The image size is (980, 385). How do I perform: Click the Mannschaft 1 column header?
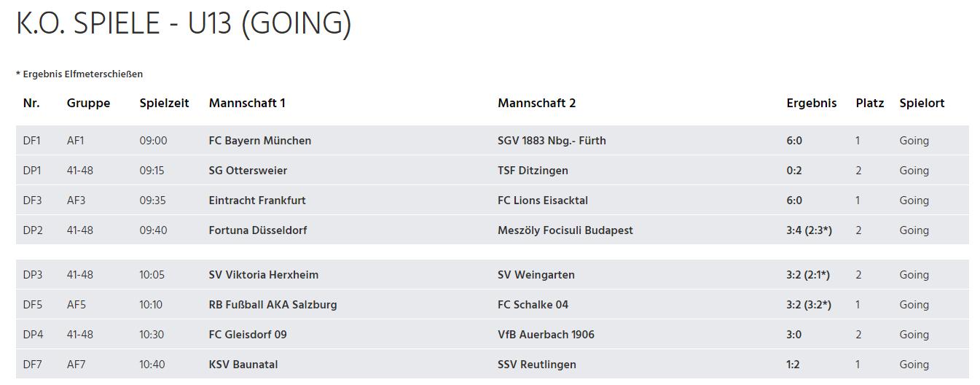pos(247,104)
